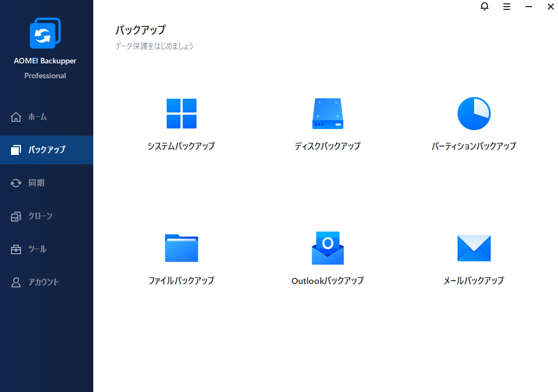Click the AOMEI Backupper logo icon
This screenshot has height=392, width=558.
tap(45, 33)
